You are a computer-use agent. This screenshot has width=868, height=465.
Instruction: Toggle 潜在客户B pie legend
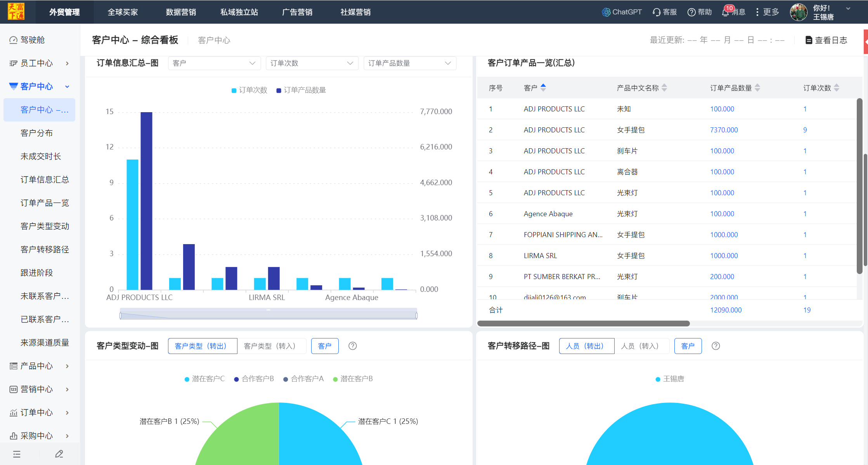click(353, 379)
